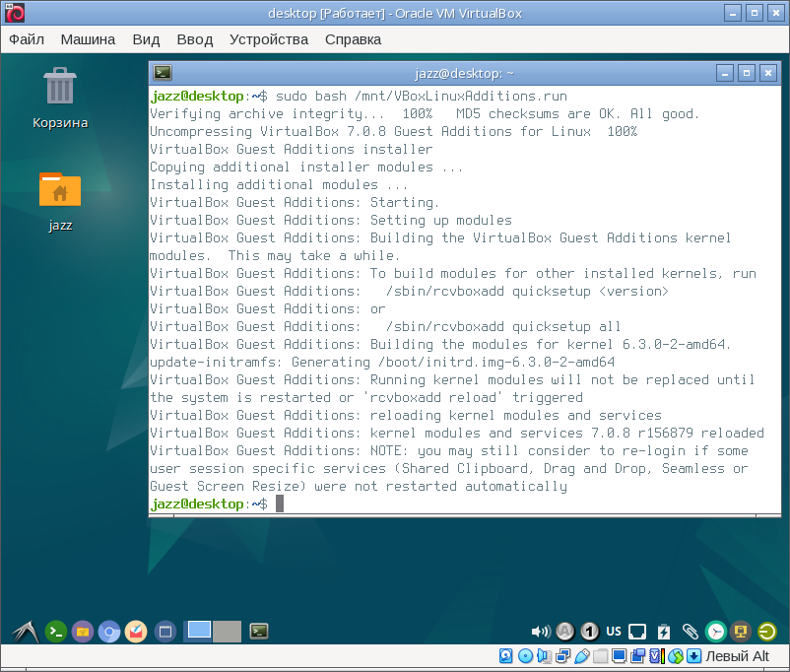790x672 pixels.
Task: Click VirtualBox USB devices indicator
Action: [x=581, y=656]
